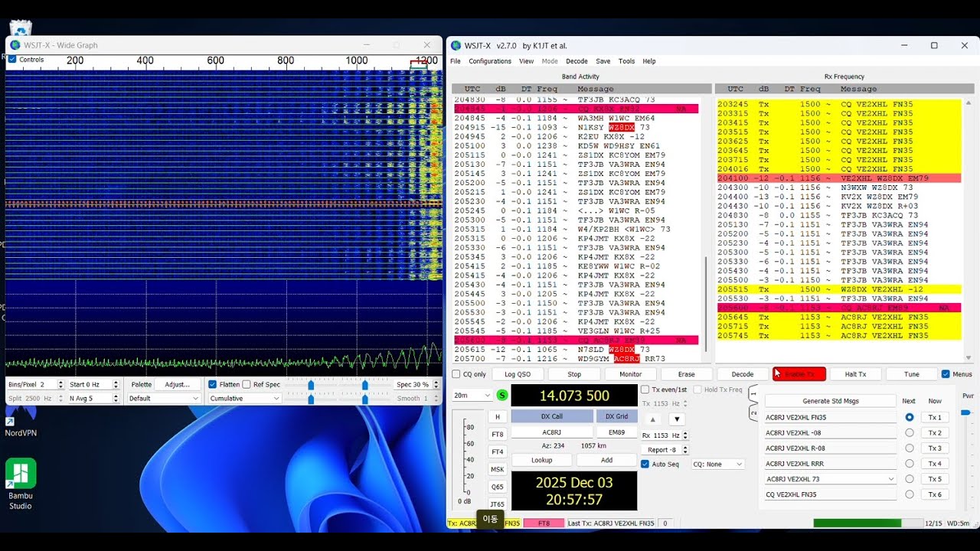Expand the AC8RJ VE2XHL 73 message dropdown
Viewport: 980px width, 551px height.
(891, 479)
